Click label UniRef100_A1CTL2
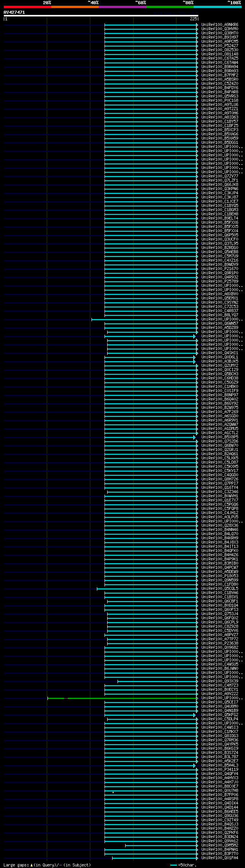 pos(220,433)
